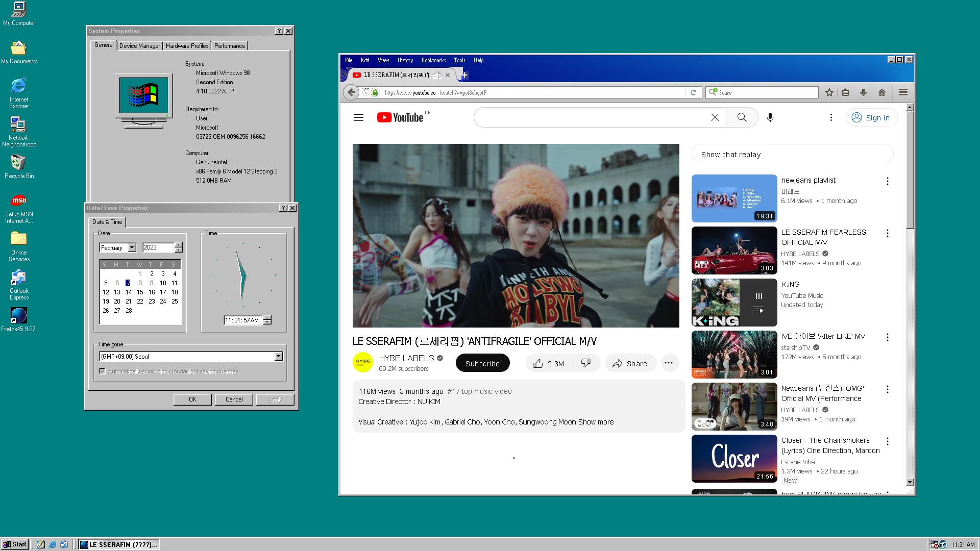
Task: Focus the YouTube search input
Action: coord(592,117)
